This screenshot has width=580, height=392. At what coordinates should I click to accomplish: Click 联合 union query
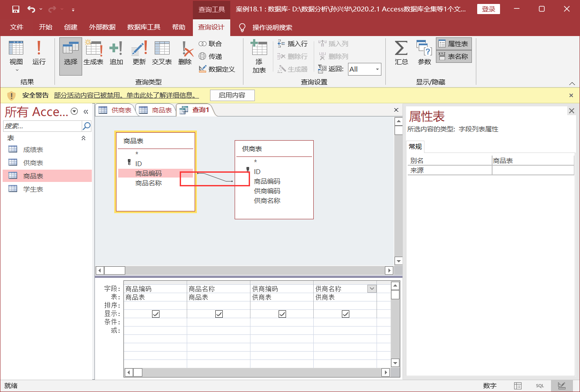(210, 44)
